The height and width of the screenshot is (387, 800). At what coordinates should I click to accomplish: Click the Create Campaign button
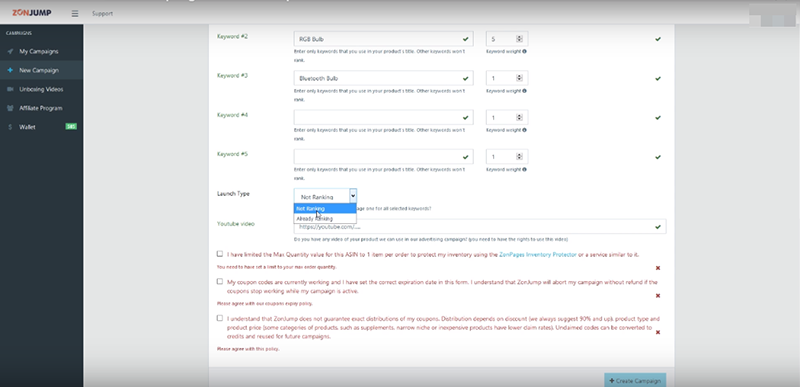pos(635,380)
